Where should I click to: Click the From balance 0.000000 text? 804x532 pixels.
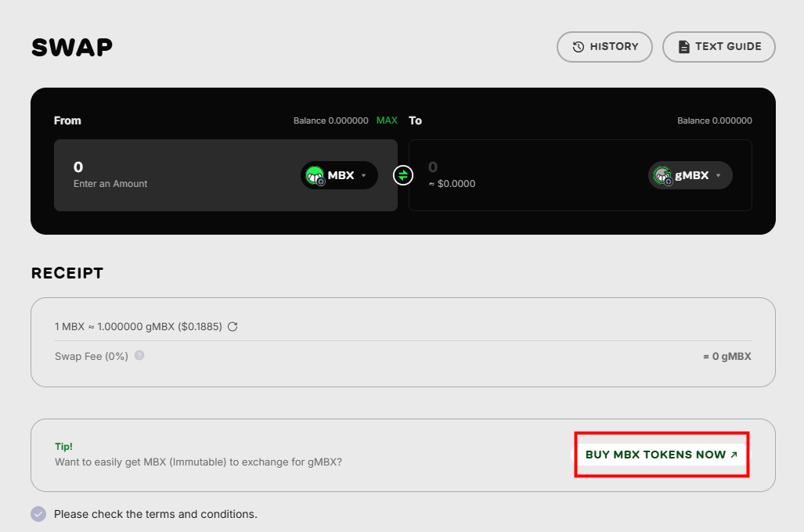330,120
